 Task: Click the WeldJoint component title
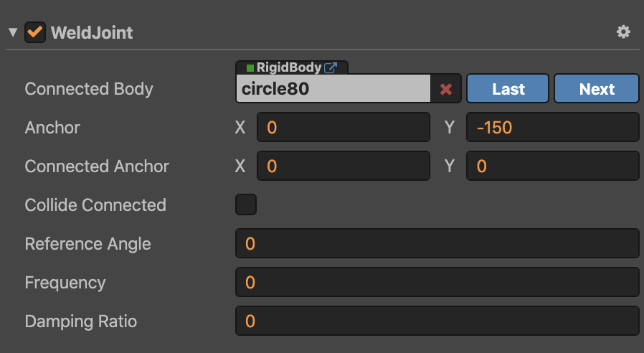point(91,33)
